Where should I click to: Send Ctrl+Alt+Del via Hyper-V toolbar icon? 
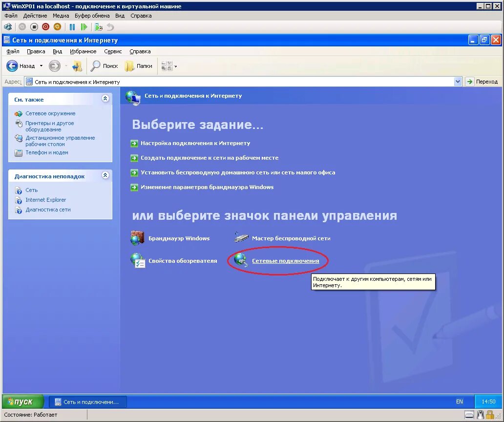8,27
